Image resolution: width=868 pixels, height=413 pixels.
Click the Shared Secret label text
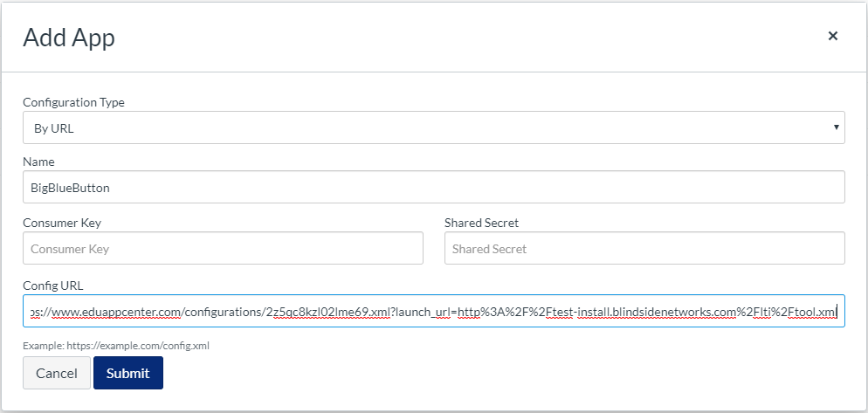click(x=481, y=223)
